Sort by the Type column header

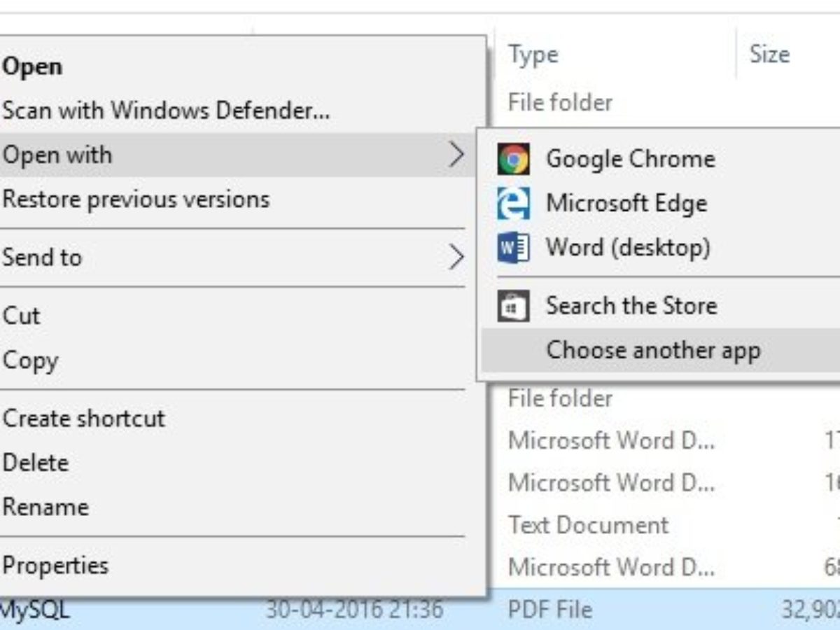(x=533, y=55)
